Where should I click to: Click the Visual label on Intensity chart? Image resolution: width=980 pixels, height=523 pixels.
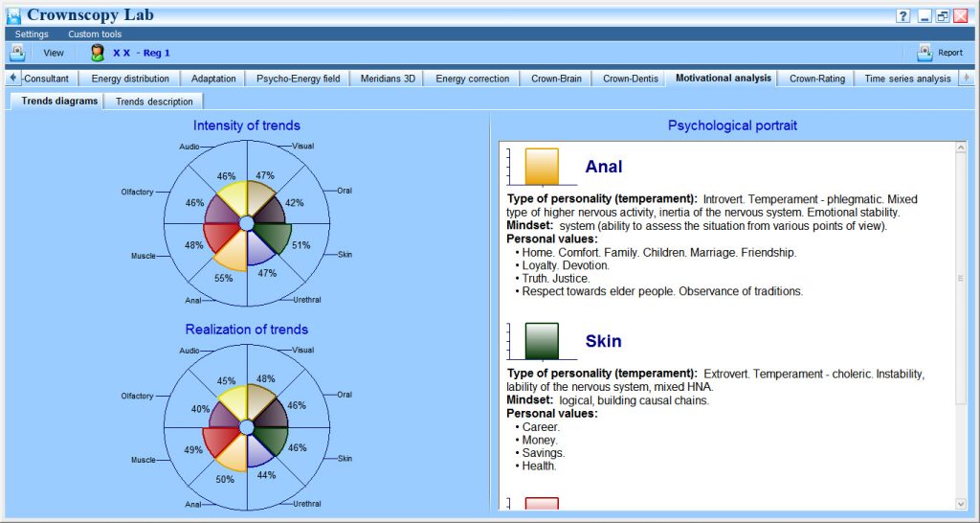(x=303, y=146)
